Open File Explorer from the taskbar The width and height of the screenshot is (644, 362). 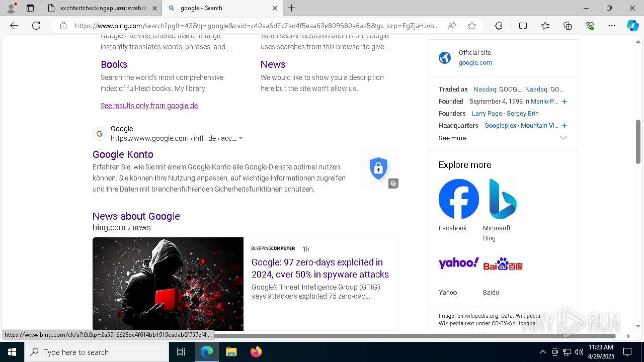pyautogui.click(x=231, y=352)
